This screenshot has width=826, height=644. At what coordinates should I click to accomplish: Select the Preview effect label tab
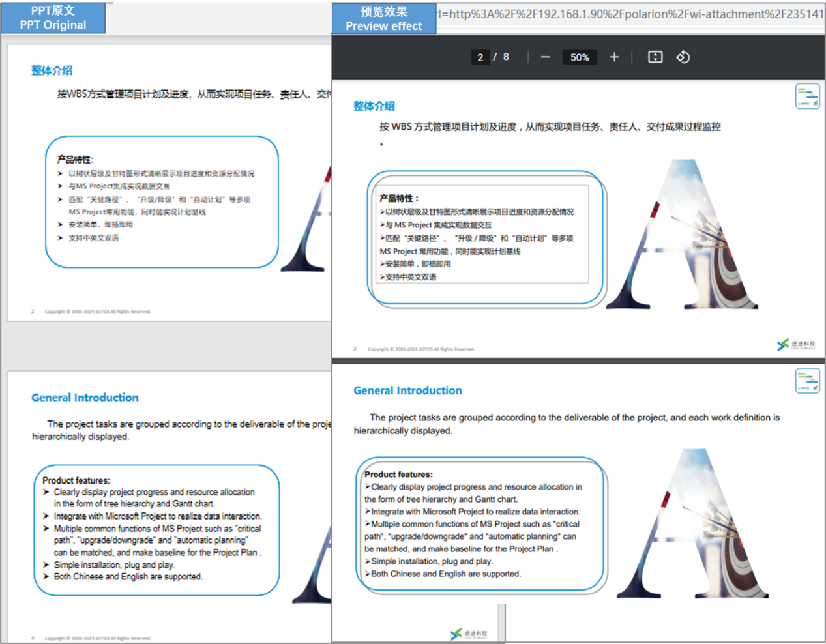coord(383,18)
